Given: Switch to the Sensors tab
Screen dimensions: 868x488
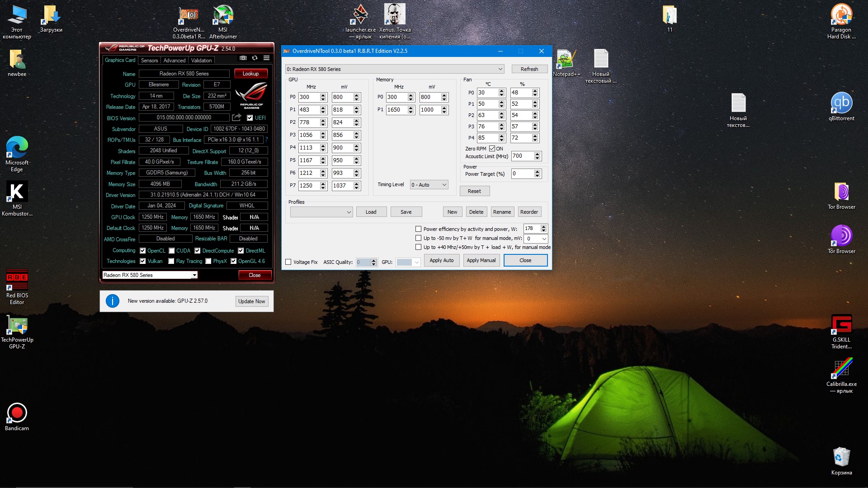Looking at the screenshot, I should [x=149, y=61].
